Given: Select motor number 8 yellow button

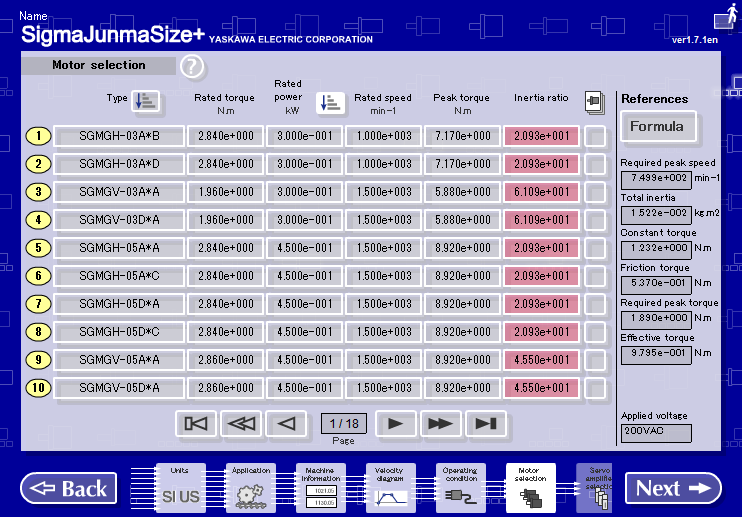Looking at the screenshot, I should click(x=38, y=332).
